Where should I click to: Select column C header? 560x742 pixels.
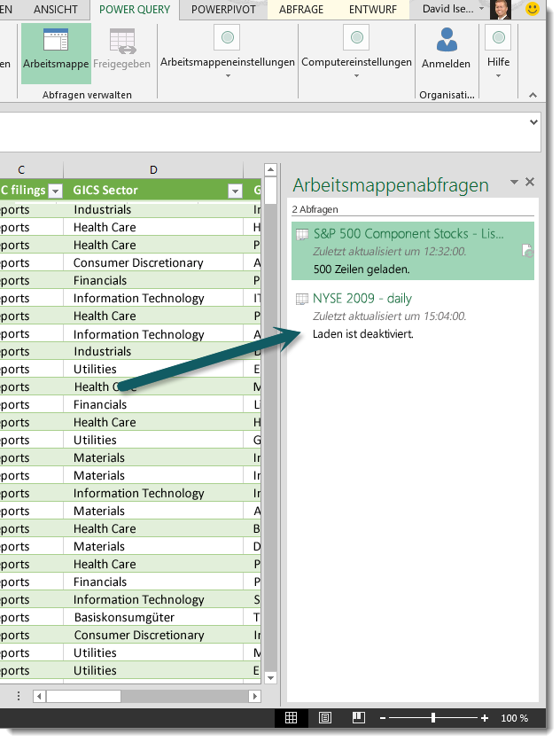tap(21, 170)
